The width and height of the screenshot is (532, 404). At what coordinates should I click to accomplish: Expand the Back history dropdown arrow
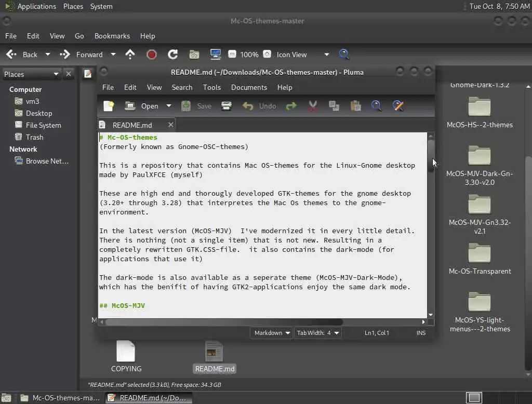tap(47, 55)
